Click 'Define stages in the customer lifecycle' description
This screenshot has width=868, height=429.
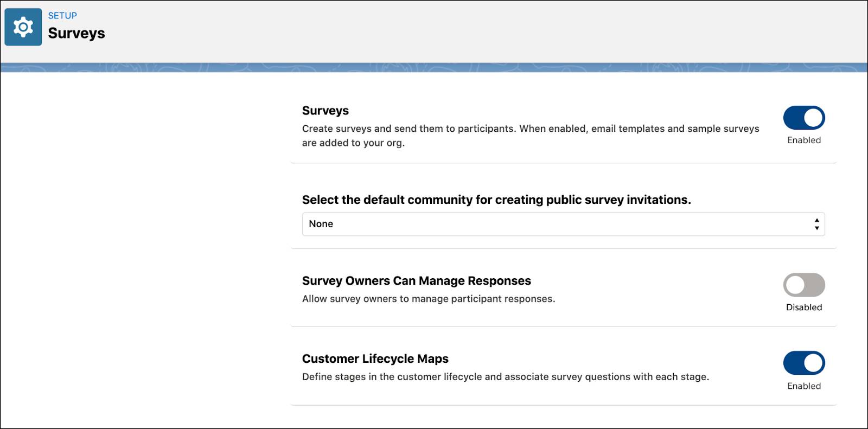point(506,377)
